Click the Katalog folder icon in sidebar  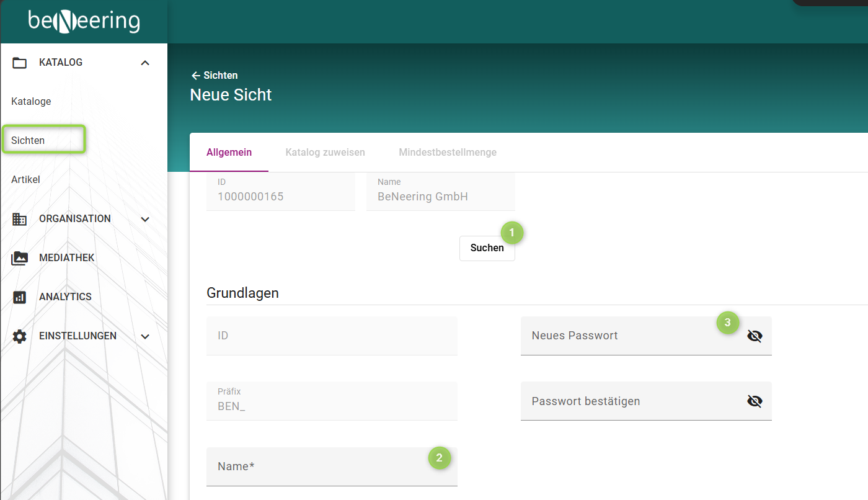coord(20,63)
